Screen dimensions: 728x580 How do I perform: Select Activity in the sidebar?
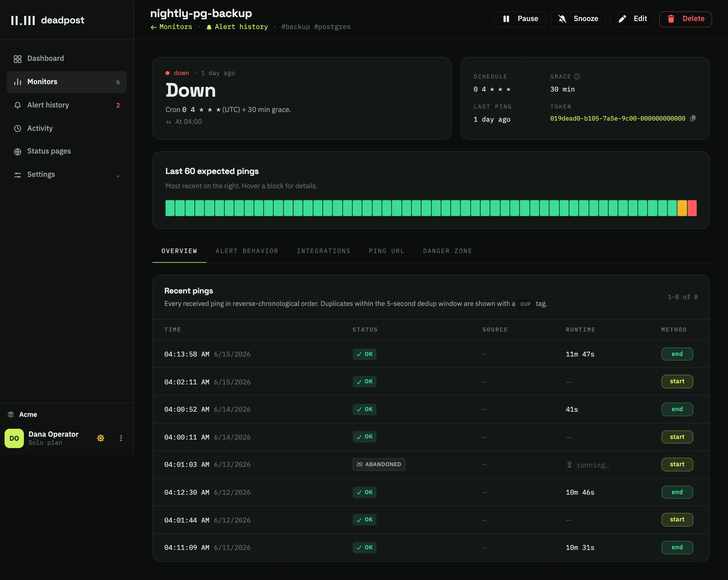click(67, 128)
